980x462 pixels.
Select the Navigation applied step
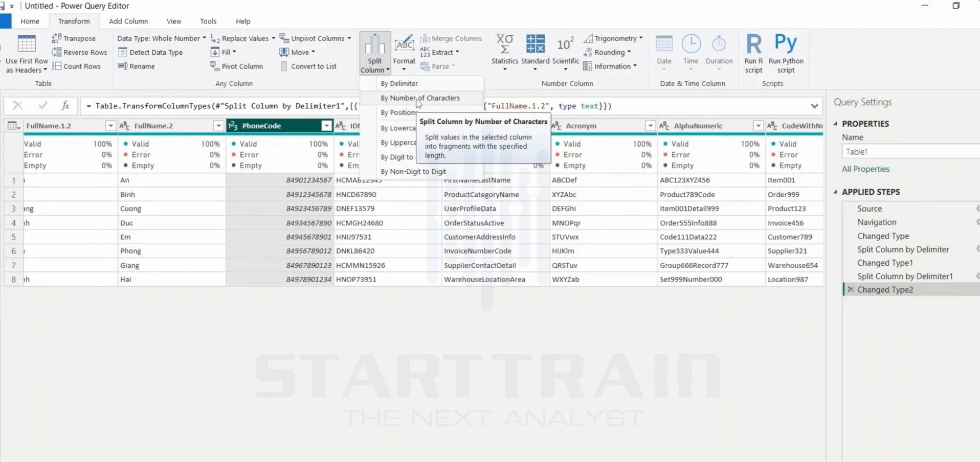coord(877,222)
